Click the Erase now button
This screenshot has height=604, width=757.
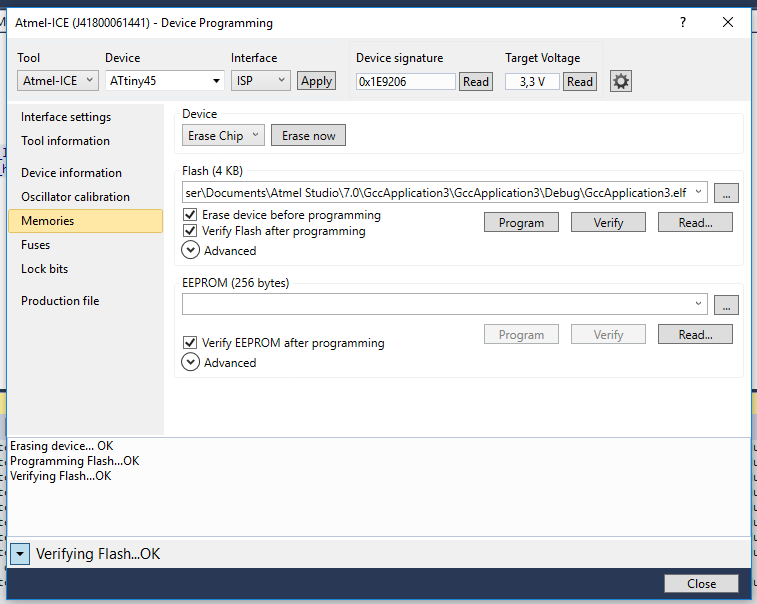pos(308,136)
